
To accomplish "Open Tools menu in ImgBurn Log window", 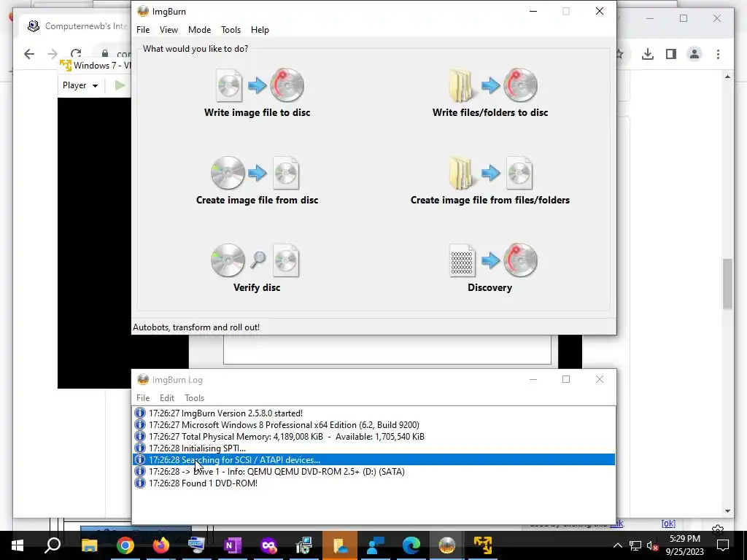I will point(194,397).
